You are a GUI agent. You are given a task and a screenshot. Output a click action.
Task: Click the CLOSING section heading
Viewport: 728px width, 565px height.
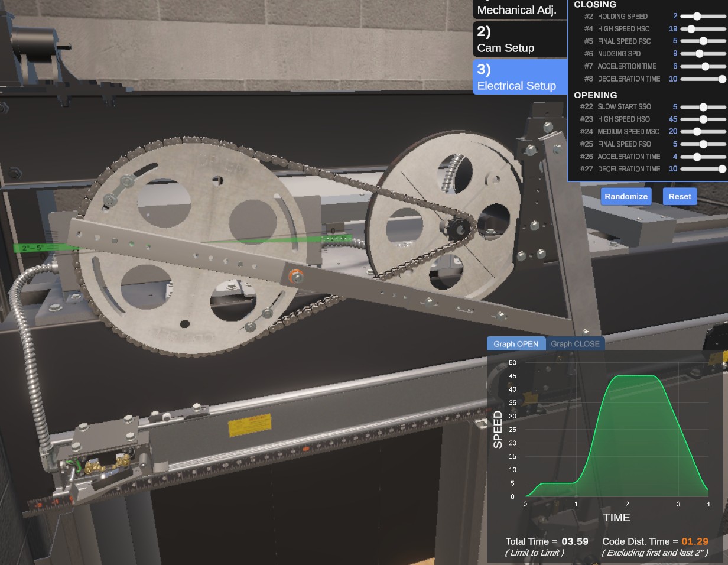(x=595, y=5)
